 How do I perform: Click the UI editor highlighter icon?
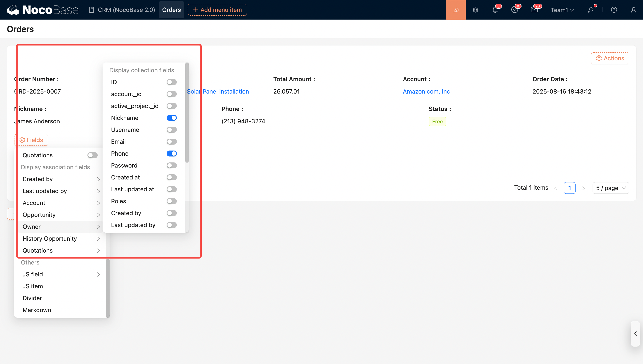tap(456, 10)
